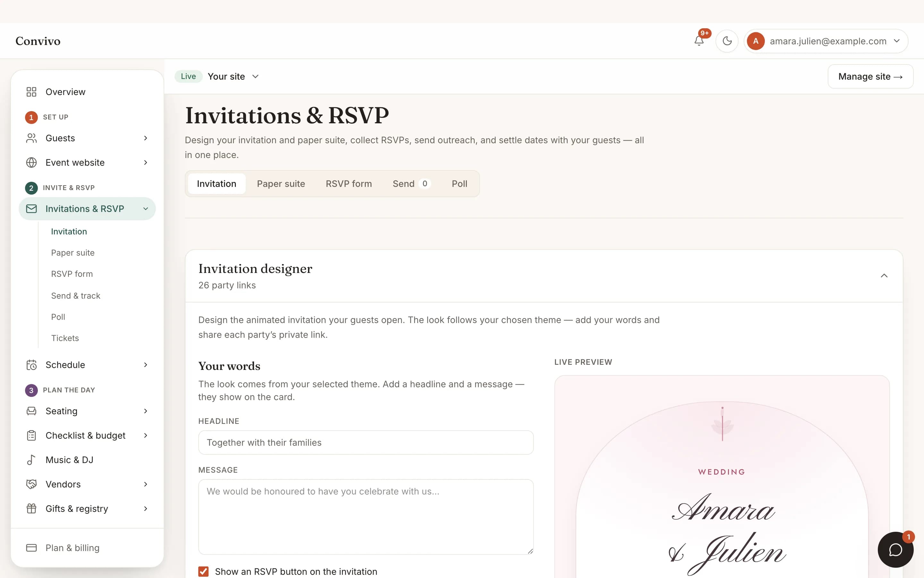
Task: Click step 3 PLAN THE DAY badge
Action: tap(31, 390)
